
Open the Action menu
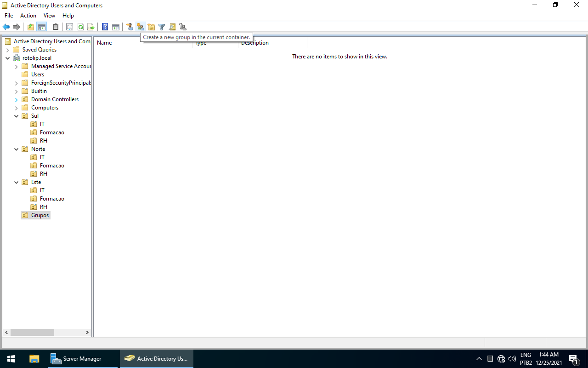point(28,16)
